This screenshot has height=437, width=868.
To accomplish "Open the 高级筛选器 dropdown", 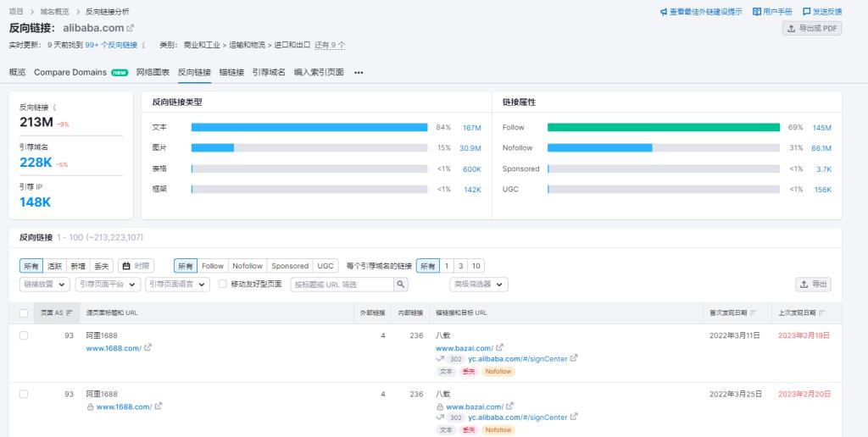I will pos(479,285).
